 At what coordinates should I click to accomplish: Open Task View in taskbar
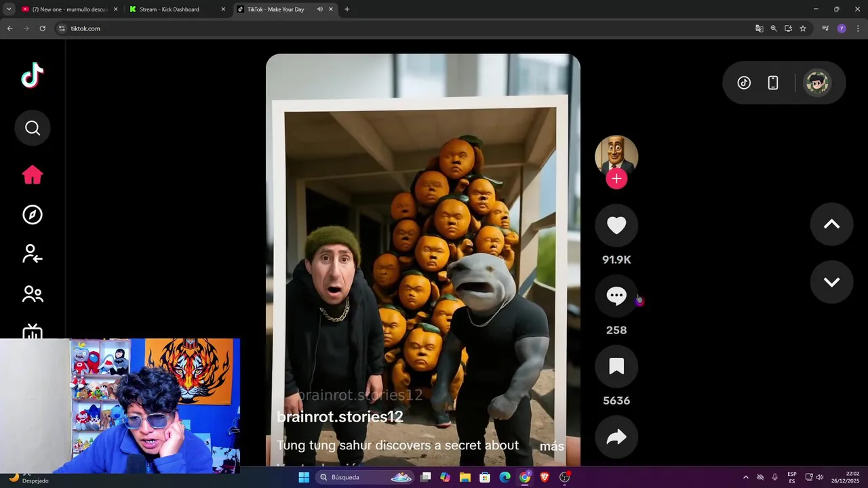coord(425,477)
